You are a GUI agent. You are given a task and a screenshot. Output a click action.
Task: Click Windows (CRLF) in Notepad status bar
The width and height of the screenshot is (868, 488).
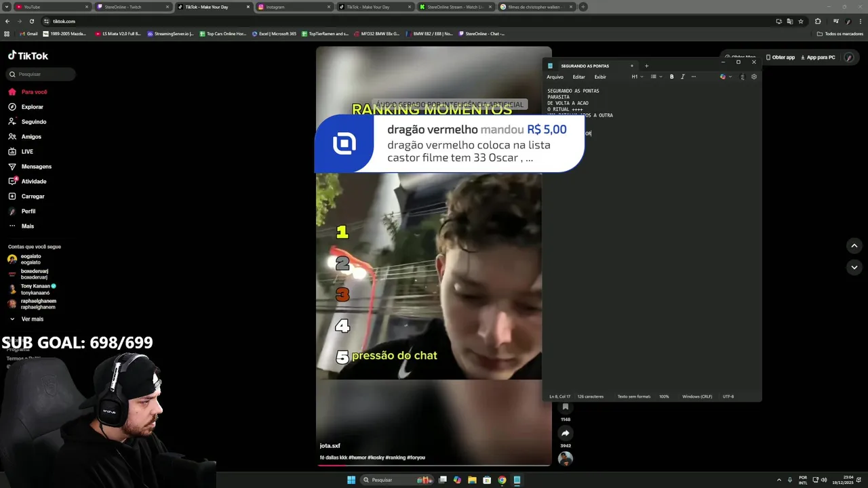point(697,396)
